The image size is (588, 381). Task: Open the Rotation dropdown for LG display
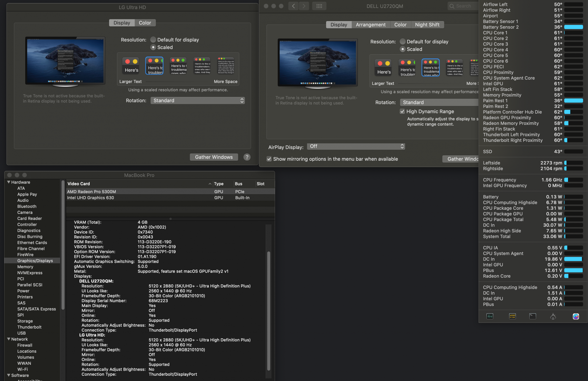tap(198, 100)
